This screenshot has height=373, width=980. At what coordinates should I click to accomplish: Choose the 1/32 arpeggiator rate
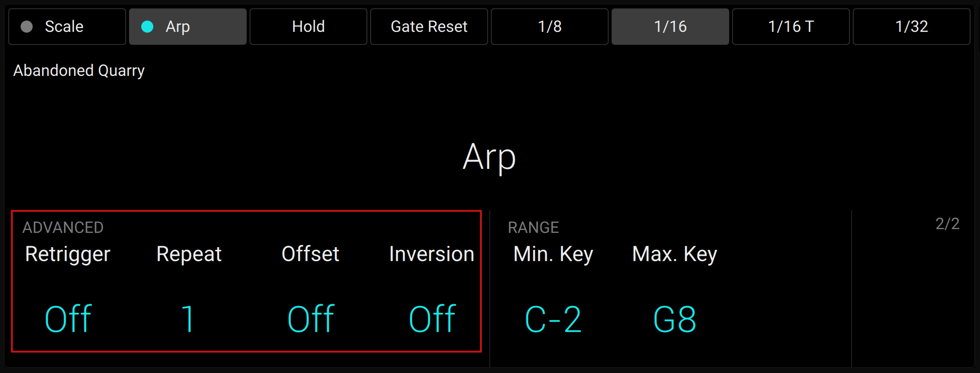[911, 27]
